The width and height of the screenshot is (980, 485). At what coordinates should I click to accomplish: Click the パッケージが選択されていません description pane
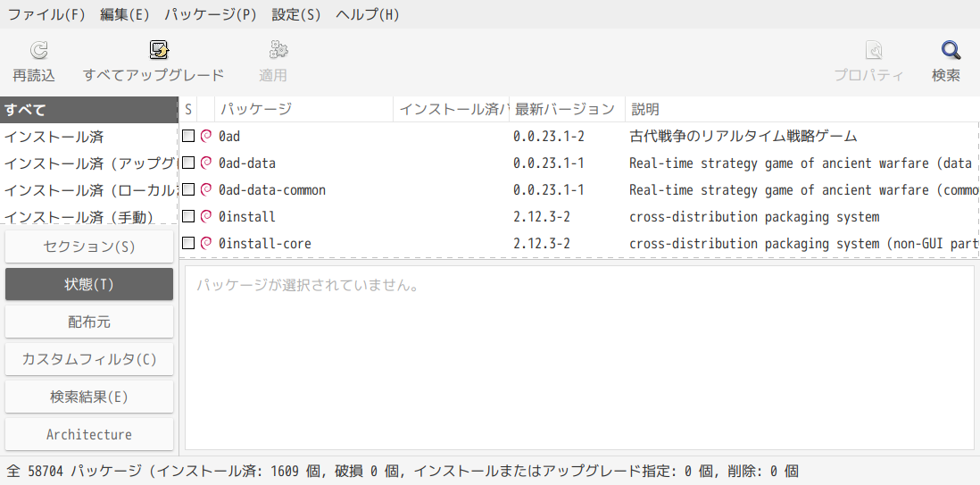[579, 357]
